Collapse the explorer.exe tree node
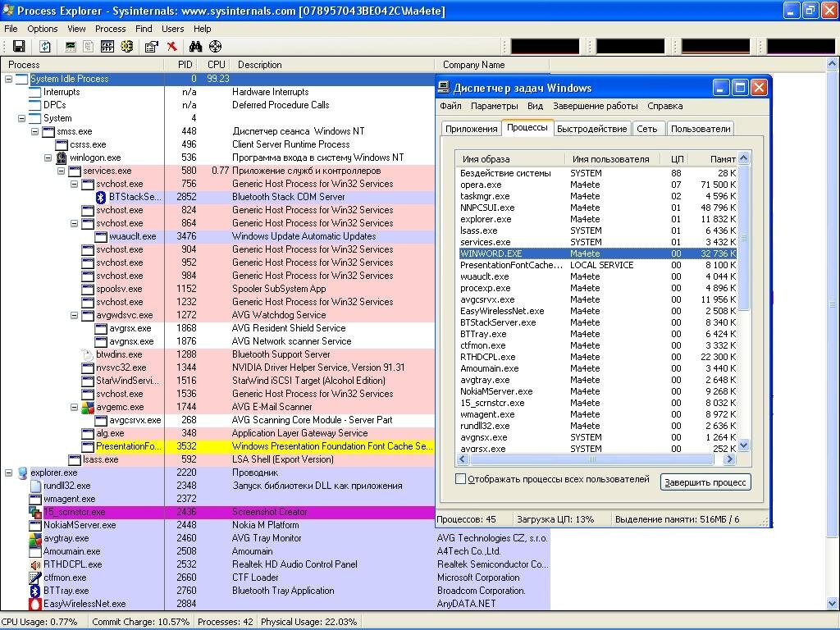The image size is (840, 630). pyautogui.click(x=9, y=473)
